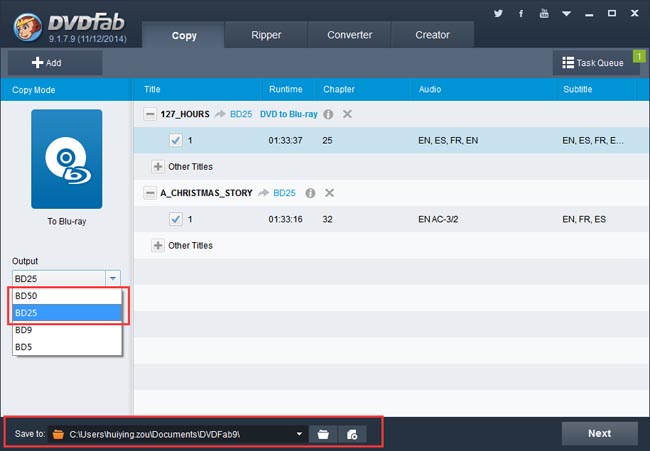Switch to the Ripper tab
Screen dimensions: 650x451
[266, 35]
